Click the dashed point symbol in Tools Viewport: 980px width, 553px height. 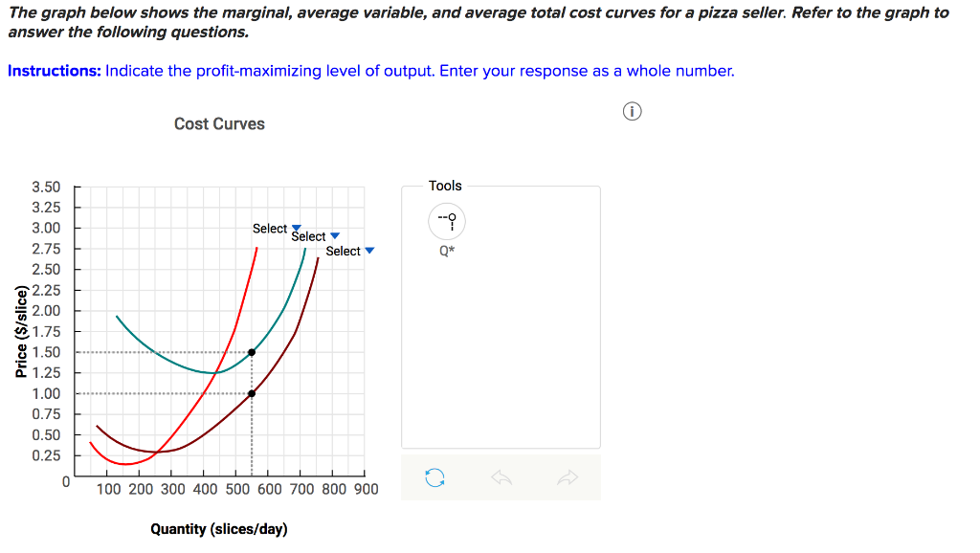click(446, 221)
